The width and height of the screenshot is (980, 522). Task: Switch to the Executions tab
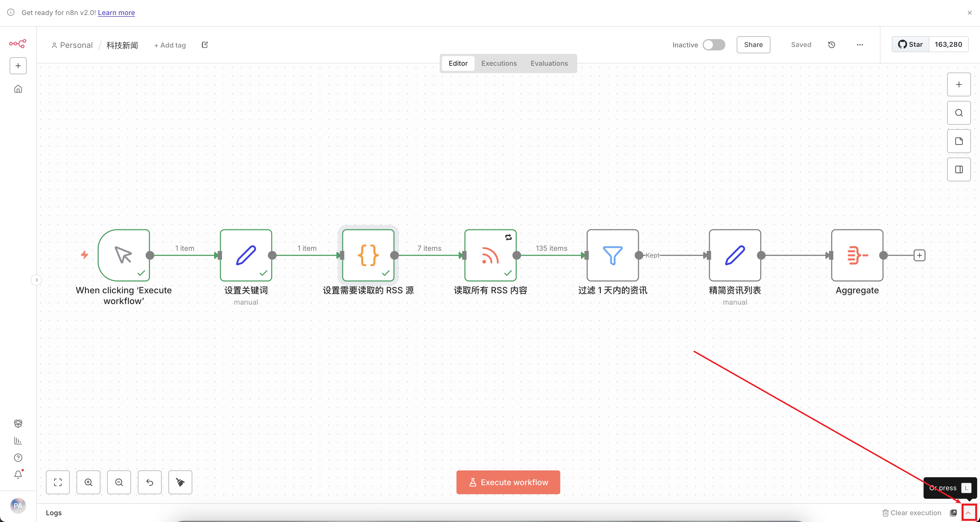[499, 63]
